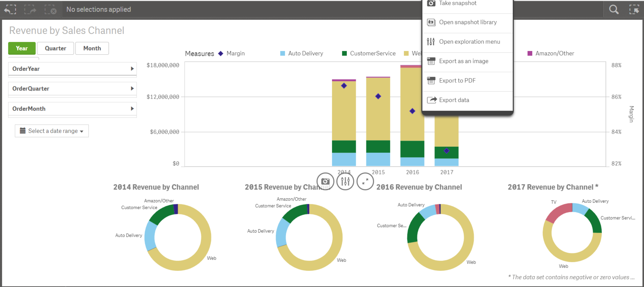Open Select a date range dropdown
The height and width of the screenshot is (287, 644).
[52, 131]
